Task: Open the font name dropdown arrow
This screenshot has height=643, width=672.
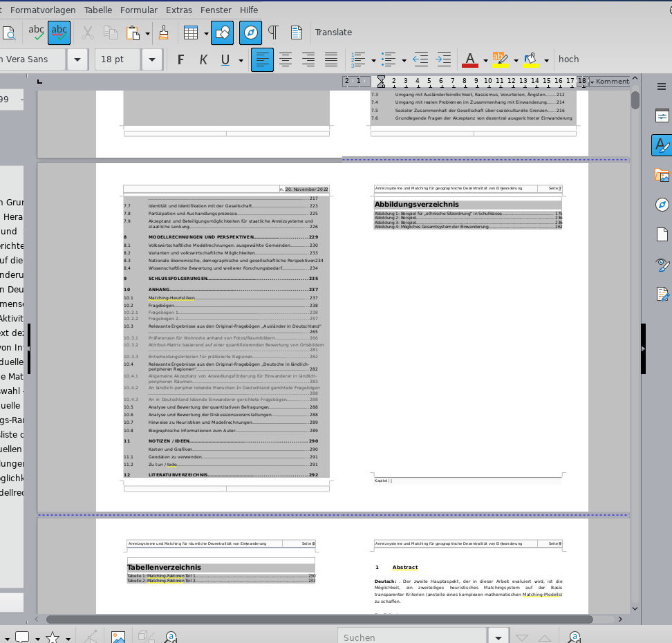Action: point(77,59)
